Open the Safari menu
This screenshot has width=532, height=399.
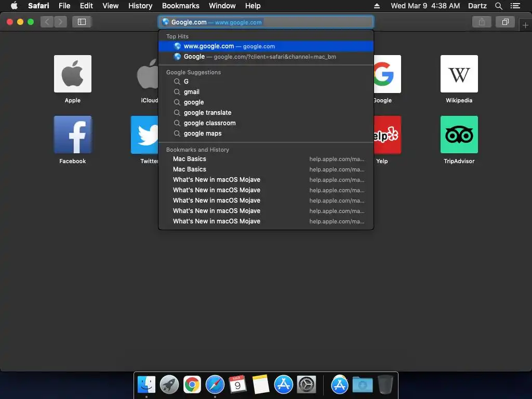pyautogui.click(x=38, y=6)
